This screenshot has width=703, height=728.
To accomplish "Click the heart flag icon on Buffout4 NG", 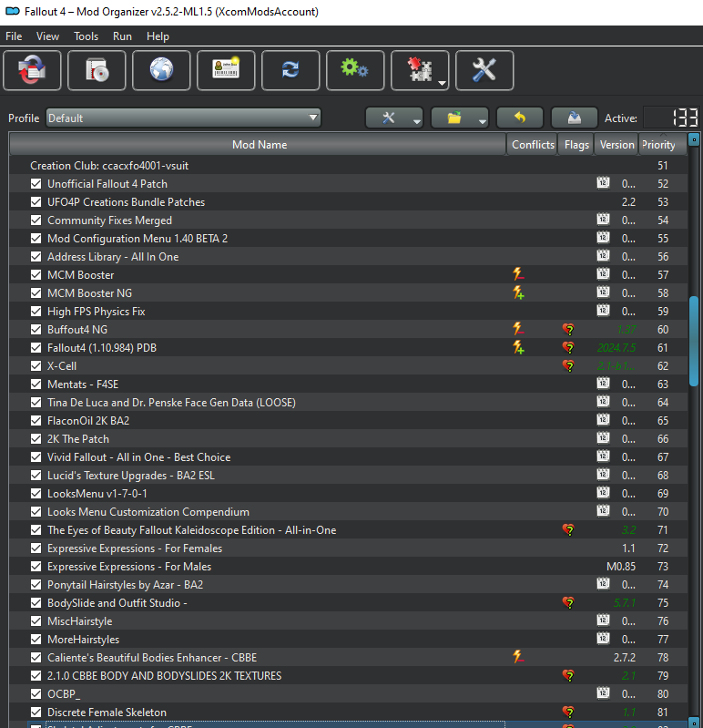I will click(x=568, y=329).
